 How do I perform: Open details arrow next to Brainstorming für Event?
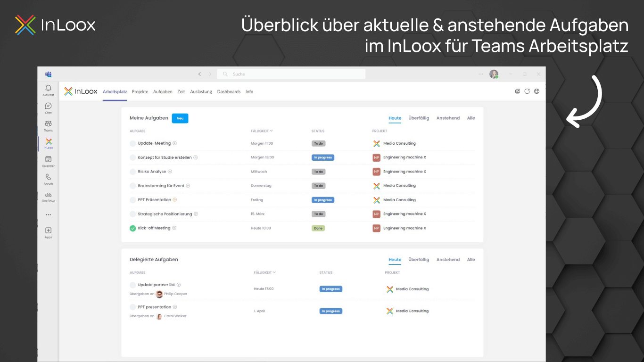[x=188, y=186]
